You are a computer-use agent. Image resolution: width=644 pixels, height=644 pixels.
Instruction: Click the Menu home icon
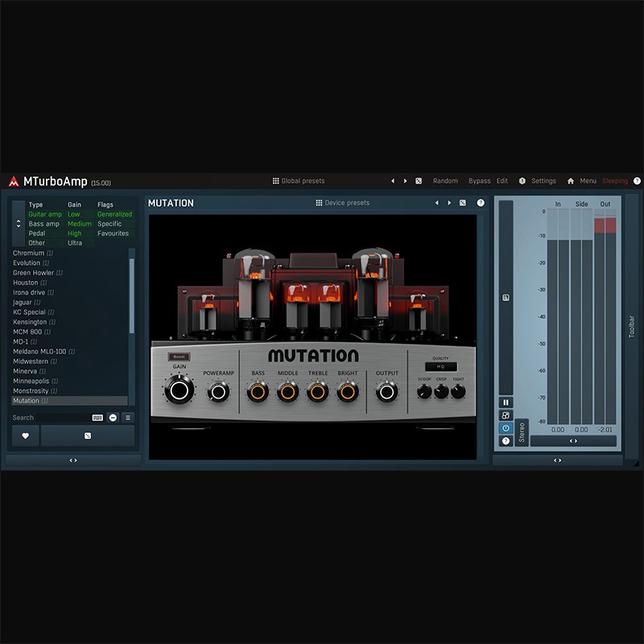pyautogui.click(x=571, y=180)
